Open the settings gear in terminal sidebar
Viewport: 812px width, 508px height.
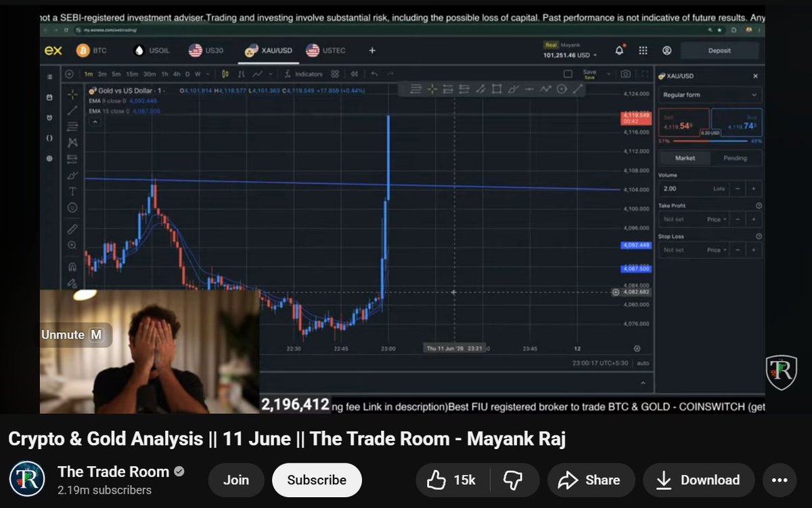(x=49, y=158)
